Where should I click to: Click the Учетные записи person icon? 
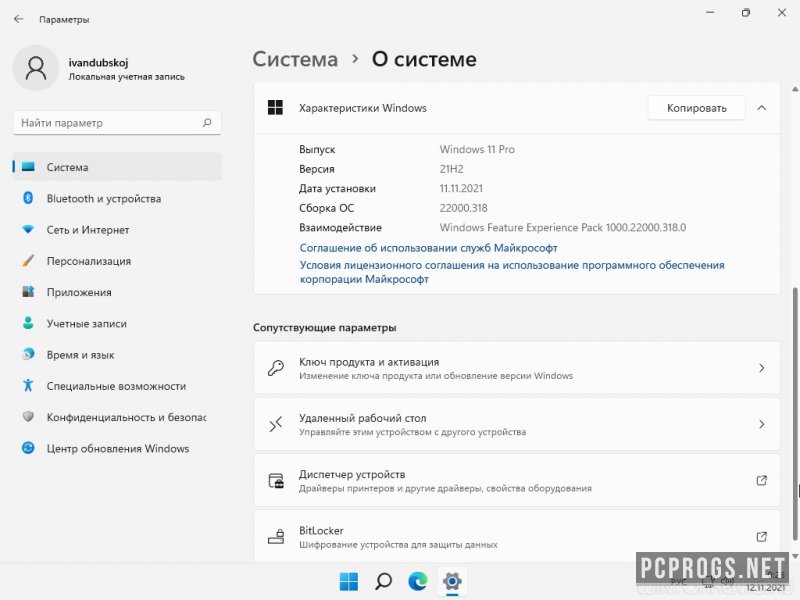29,323
